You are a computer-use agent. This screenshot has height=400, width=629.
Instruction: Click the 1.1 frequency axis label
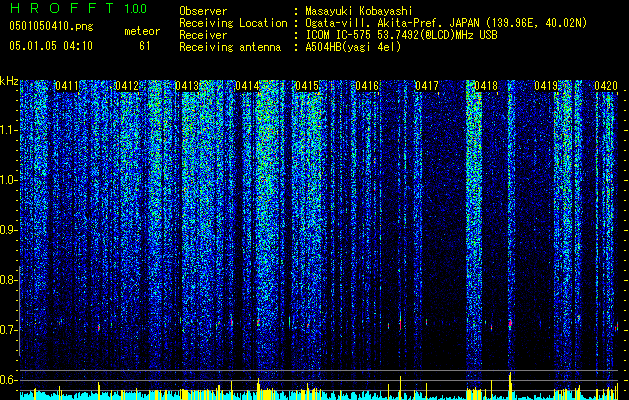pos(8,130)
